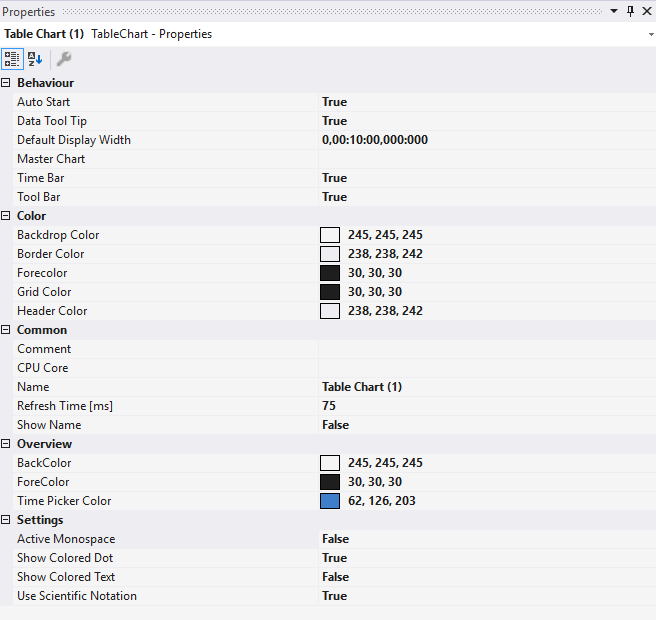Select the Active Monospace False value
Image resolution: width=656 pixels, height=620 pixels.
[x=336, y=539]
